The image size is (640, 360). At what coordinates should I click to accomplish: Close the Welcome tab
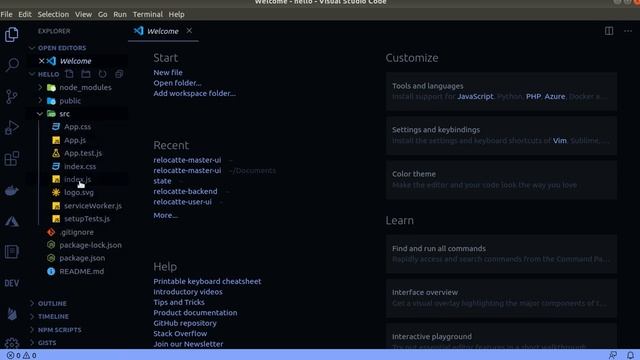pos(189,31)
